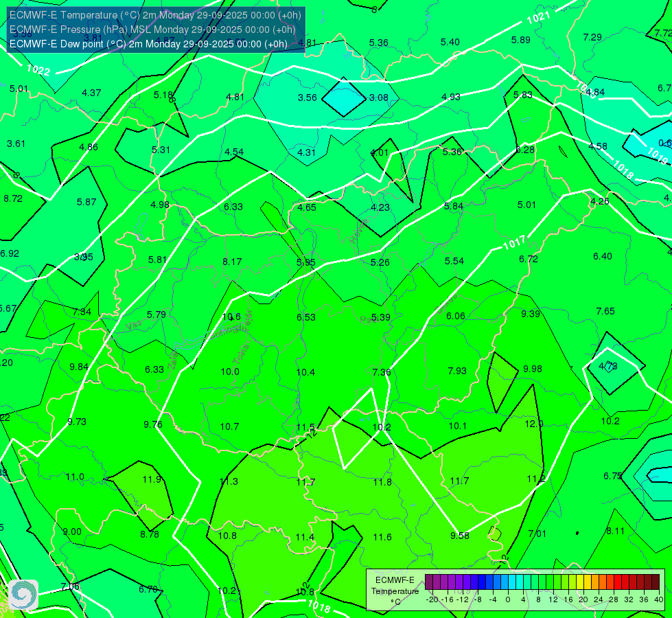This screenshot has width=672, height=618.
Task: Click the 9.58 temperature value
Action: 460,536
